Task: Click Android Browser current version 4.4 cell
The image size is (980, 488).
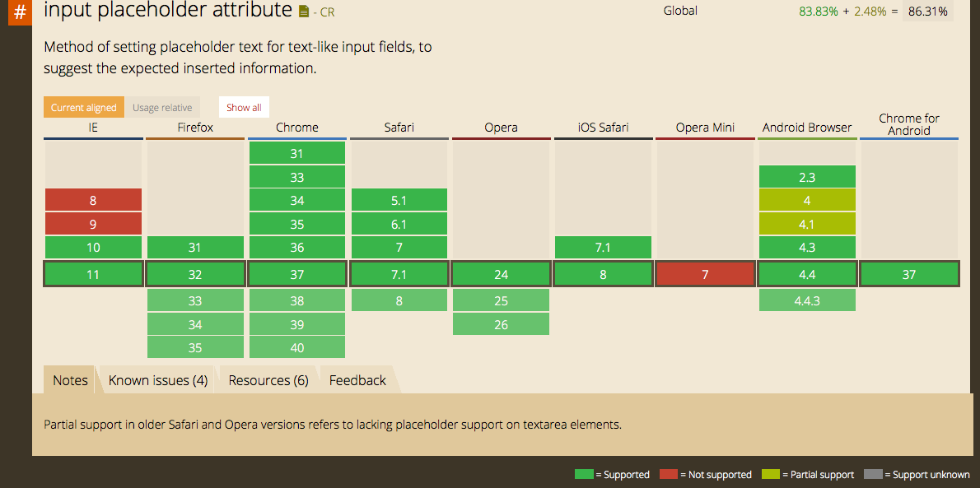Action: coord(807,274)
